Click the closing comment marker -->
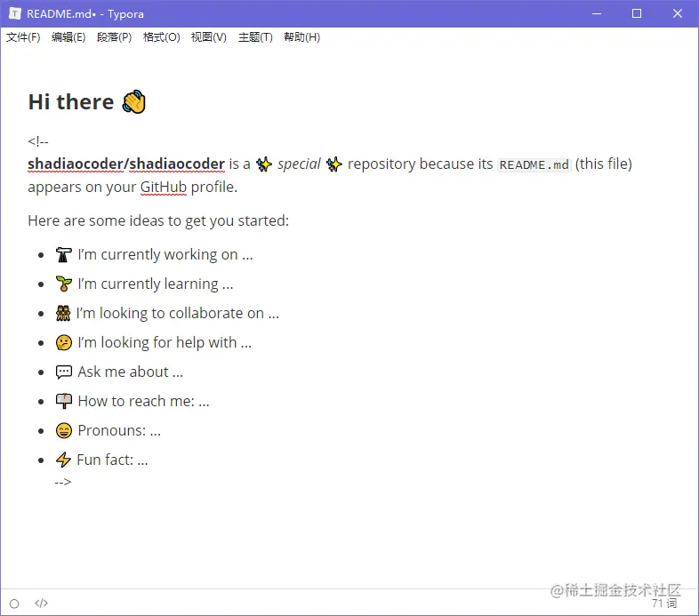 pyautogui.click(x=63, y=482)
